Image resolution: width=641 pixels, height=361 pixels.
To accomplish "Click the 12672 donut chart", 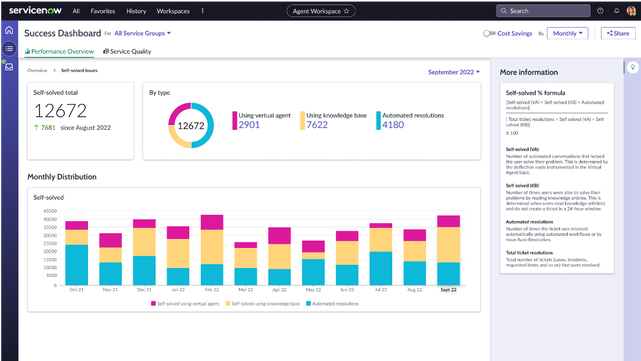I will 191,126.
